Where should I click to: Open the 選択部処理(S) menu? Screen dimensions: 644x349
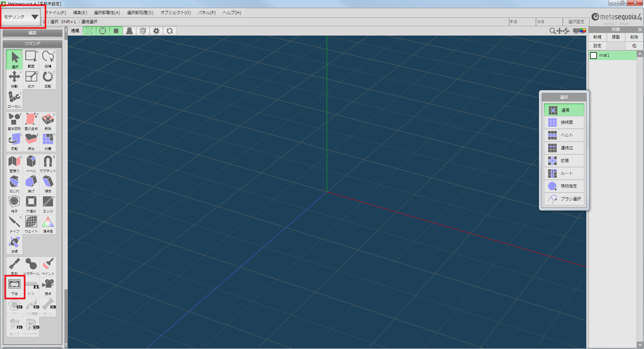tap(140, 13)
